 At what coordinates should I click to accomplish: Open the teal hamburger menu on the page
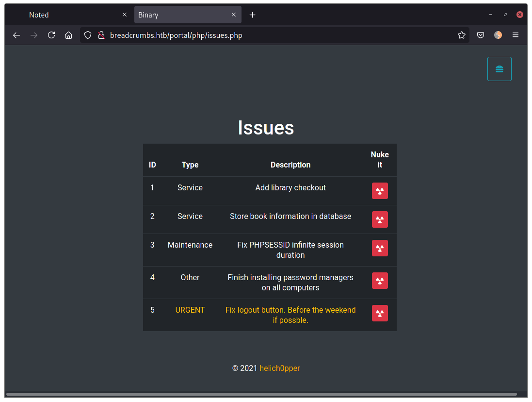[x=499, y=68]
